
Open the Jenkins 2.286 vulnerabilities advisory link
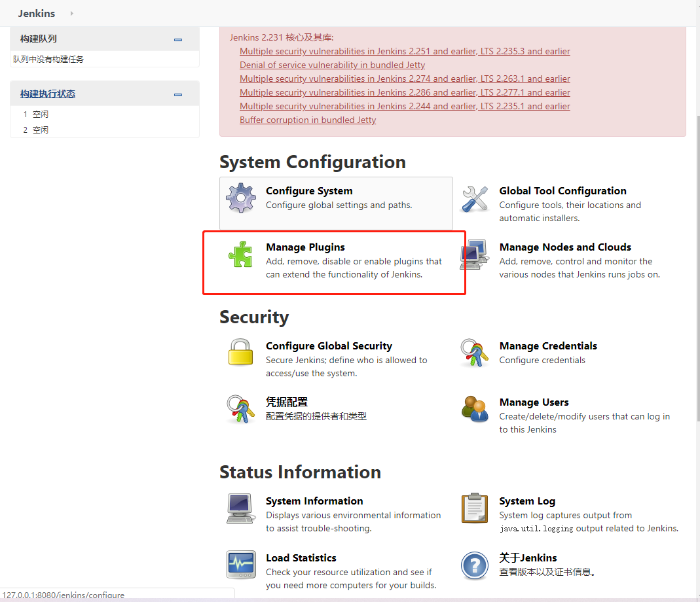click(405, 93)
